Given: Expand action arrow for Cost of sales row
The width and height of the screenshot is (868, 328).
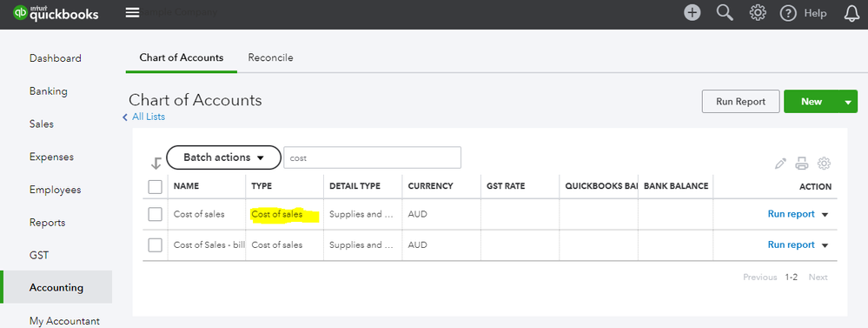Looking at the screenshot, I should click(825, 214).
